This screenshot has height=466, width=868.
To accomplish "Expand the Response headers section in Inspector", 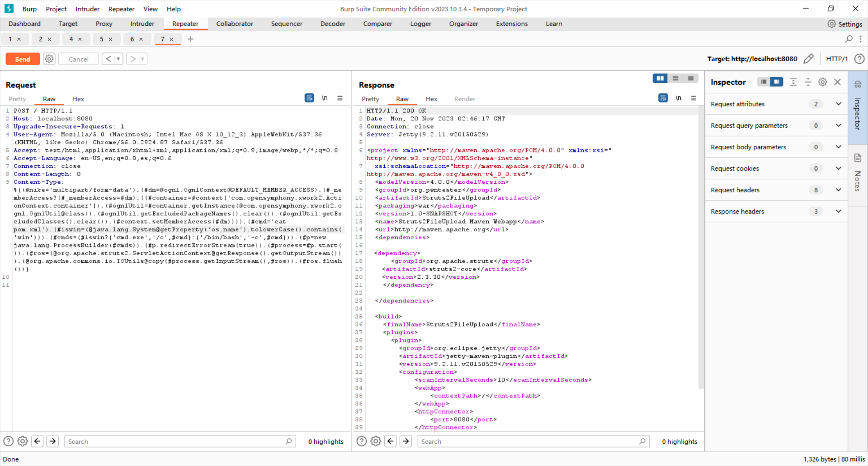I will (x=839, y=211).
